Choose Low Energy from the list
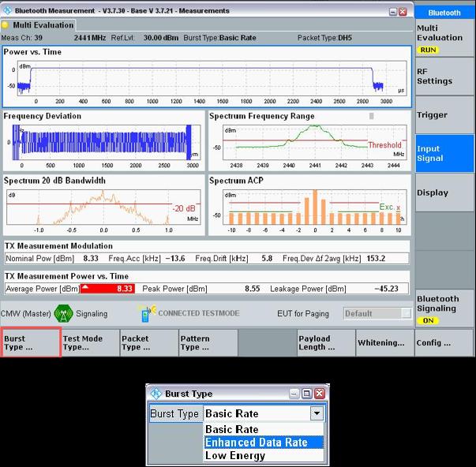The image size is (476, 467). [x=264, y=455]
